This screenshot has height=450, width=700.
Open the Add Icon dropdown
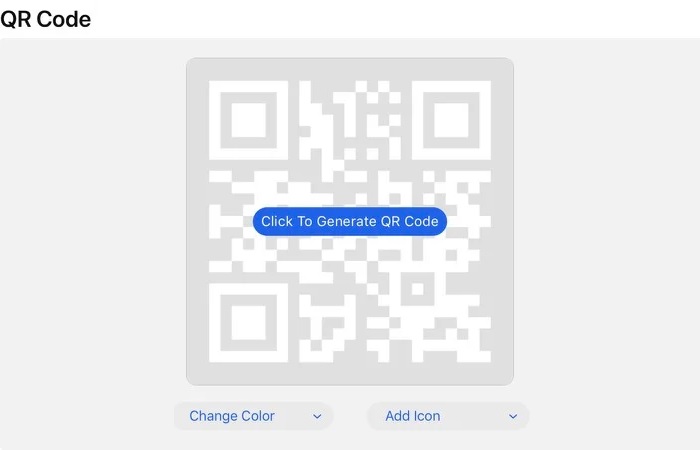448,416
